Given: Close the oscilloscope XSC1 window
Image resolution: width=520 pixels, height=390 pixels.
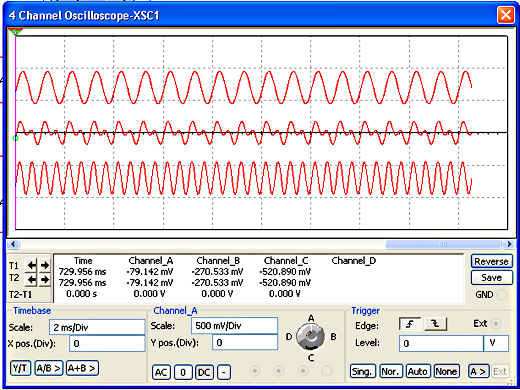Looking at the screenshot, I should pyautogui.click(x=506, y=15).
